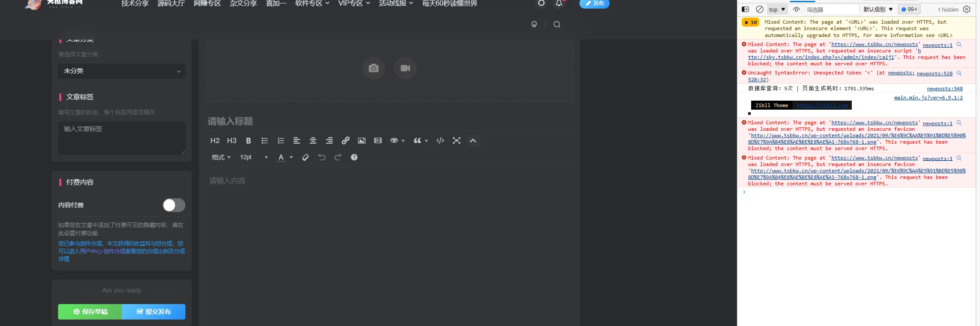Insert a bulleted list
This screenshot has width=980, height=326.
click(265, 141)
